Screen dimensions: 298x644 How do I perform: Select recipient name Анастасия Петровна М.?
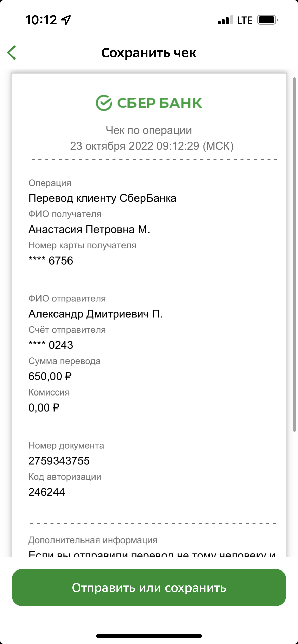89,229
